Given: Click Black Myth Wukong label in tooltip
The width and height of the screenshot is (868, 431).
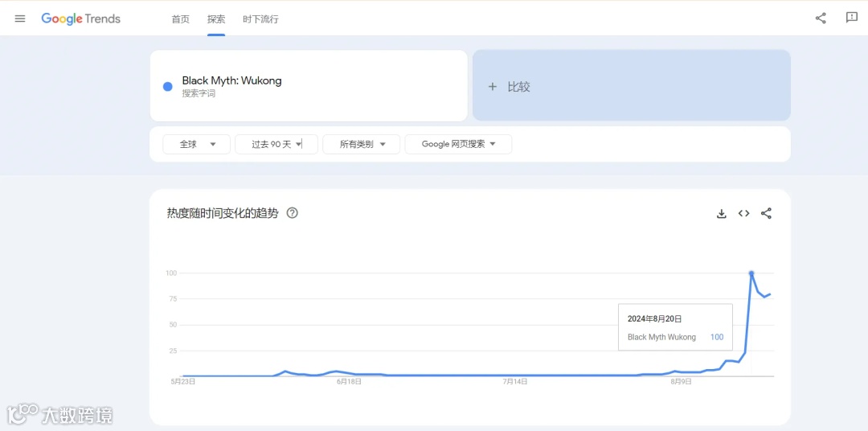Looking at the screenshot, I should click(x=661, y=337).
